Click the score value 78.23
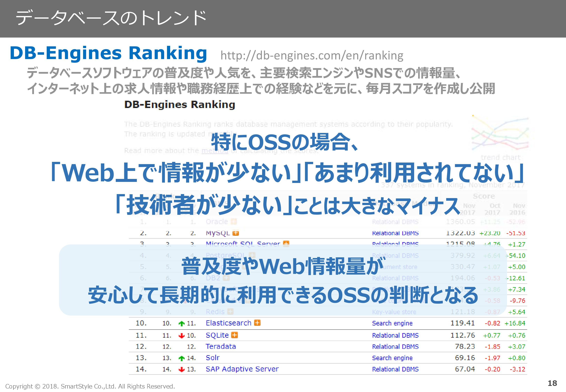566x392 pixels. (465, 347)
